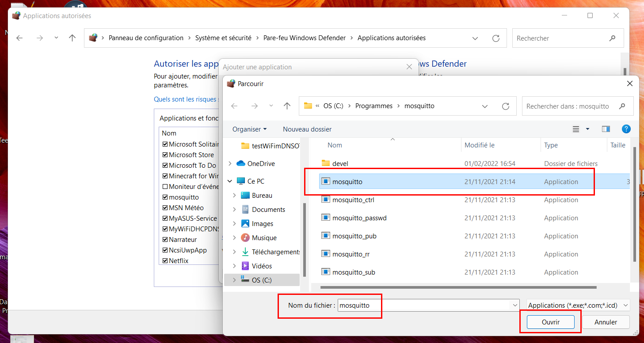Image resolution: width=644 pixels, height=343 pixels.
Task: Click the forward arrow in Parcourir dialog
Action: [x=254, y=106]
